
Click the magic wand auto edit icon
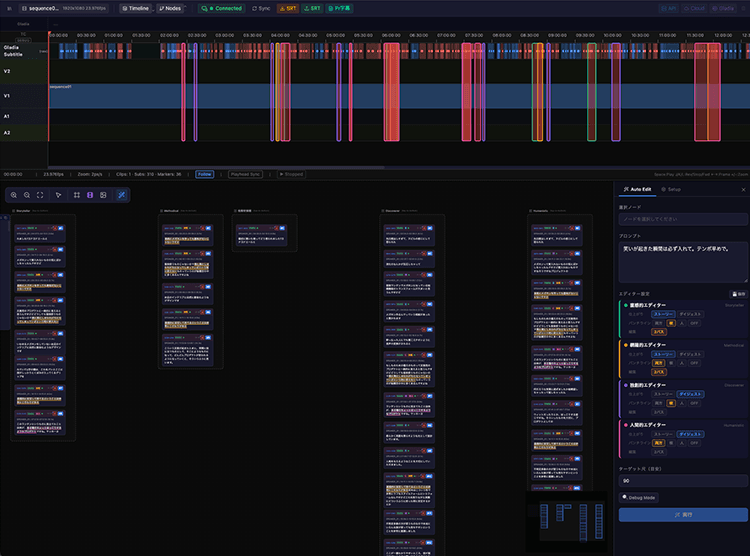(121, 195)
